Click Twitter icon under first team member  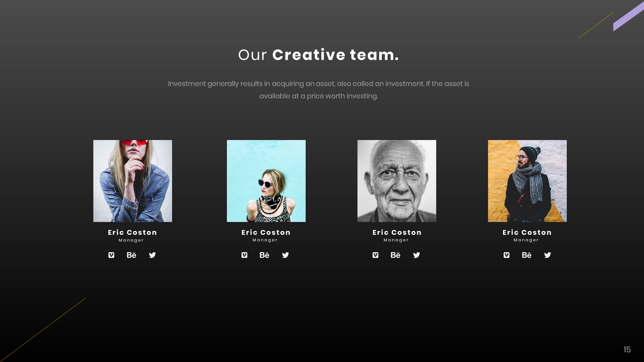pyautogui.click(x=152, y=255)
